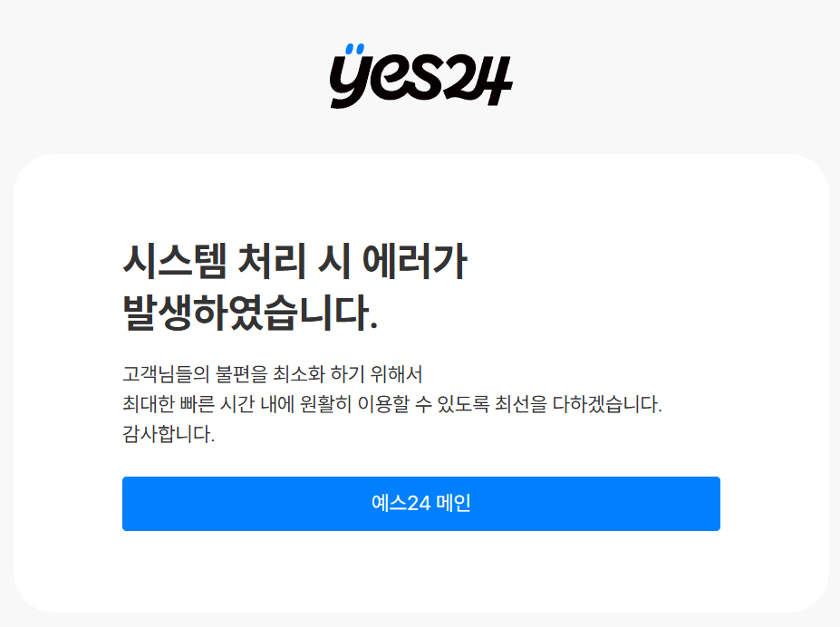Click the phrase '최선을 다하겠습니다.'
840x627 pixels.
[578, 404]
